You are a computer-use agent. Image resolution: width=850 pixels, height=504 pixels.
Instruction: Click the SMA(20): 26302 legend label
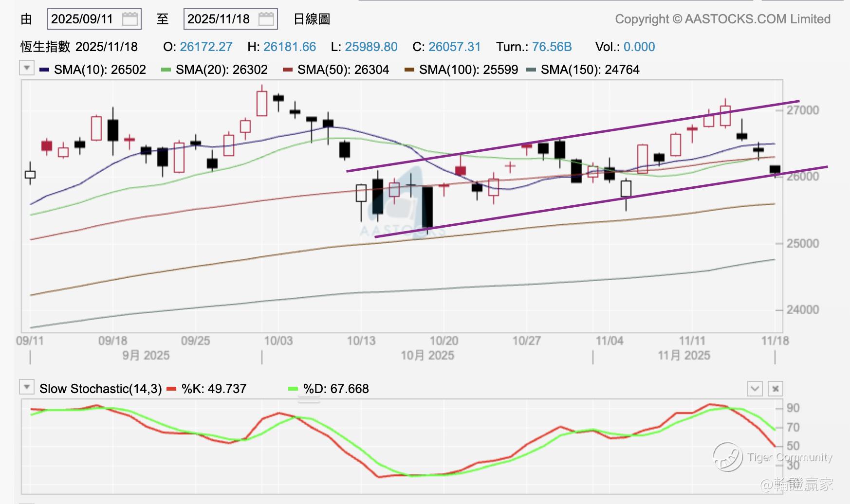point(222,70)
